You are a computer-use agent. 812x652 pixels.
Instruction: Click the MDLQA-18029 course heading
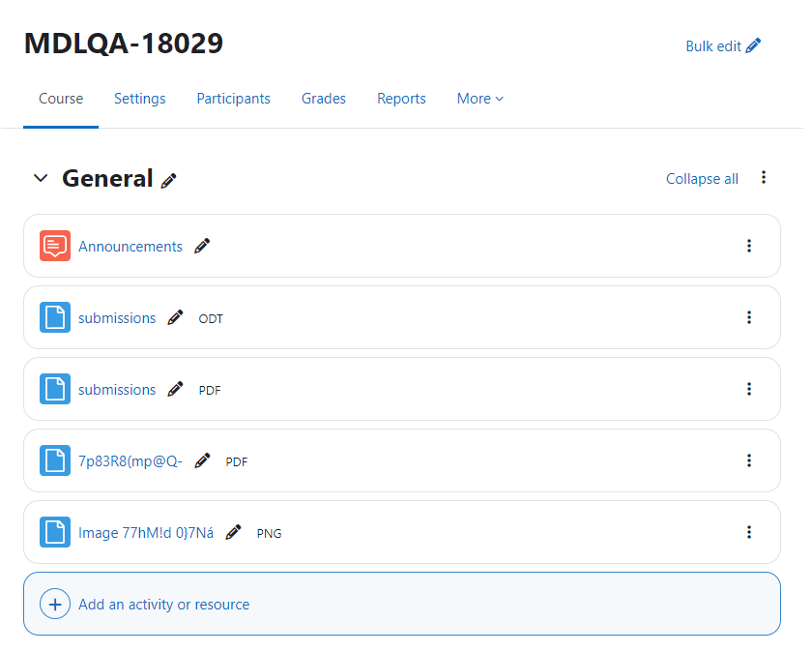coord(124,43)
